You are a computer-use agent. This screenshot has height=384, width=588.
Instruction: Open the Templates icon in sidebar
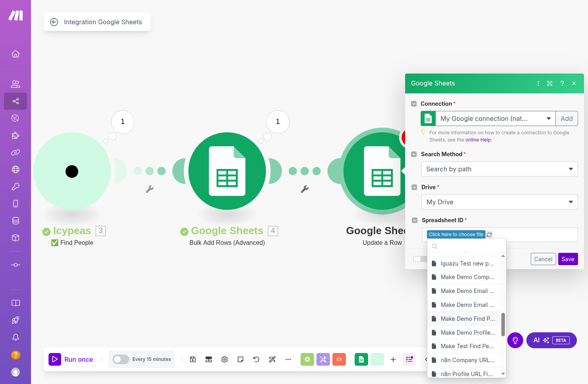point(16,118)
